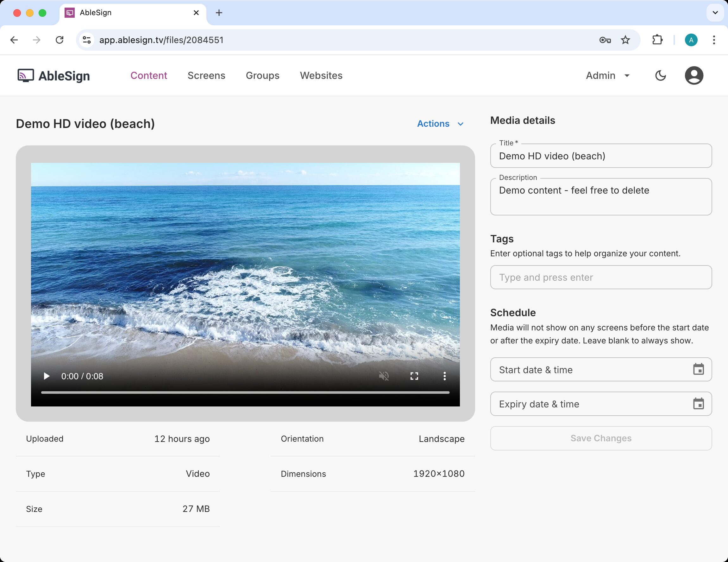Open the user account avatar menu

(x=694, y=75)
